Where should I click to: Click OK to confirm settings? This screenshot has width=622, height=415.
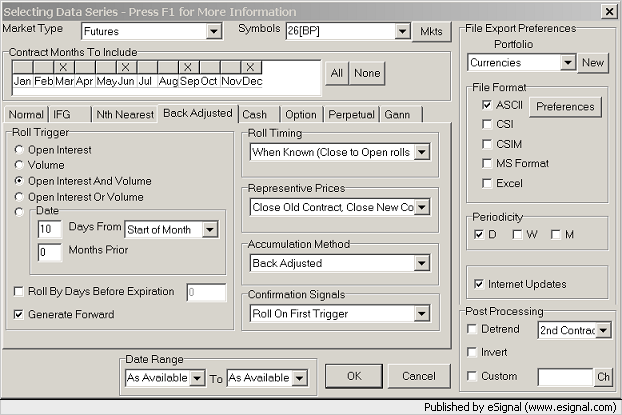353,376
